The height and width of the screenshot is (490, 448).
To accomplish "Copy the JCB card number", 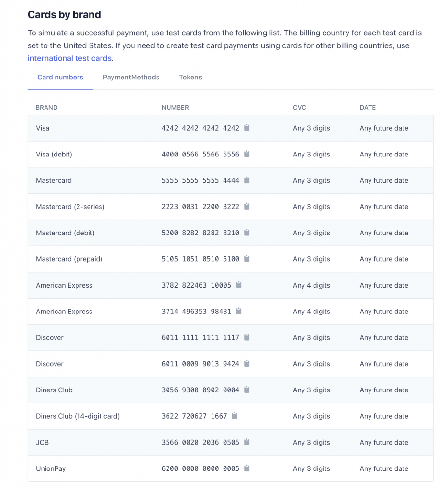I will click(x=246, y=442).
